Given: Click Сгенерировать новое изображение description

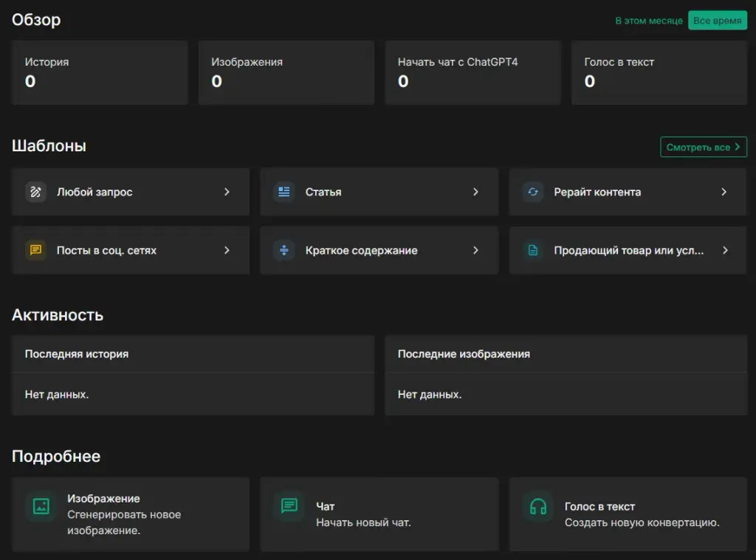Looking at the screenshot, I should 124,522.
